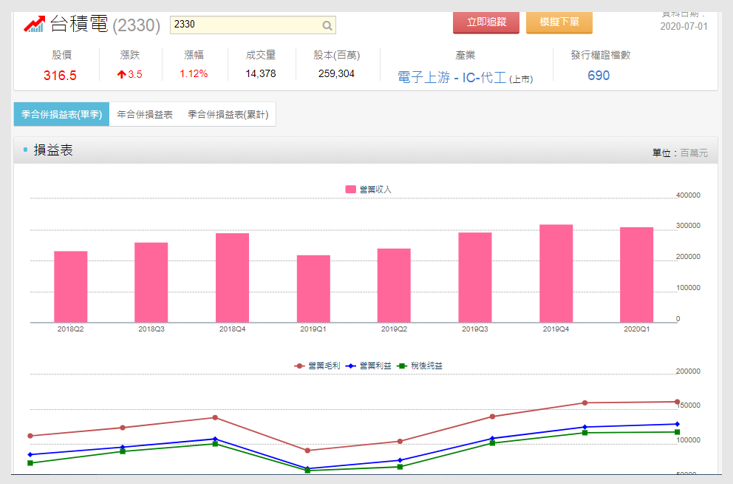The image size is (733, 484).
Task: Click the 2018Q3 revenue bar
Action: pos(151,282)
